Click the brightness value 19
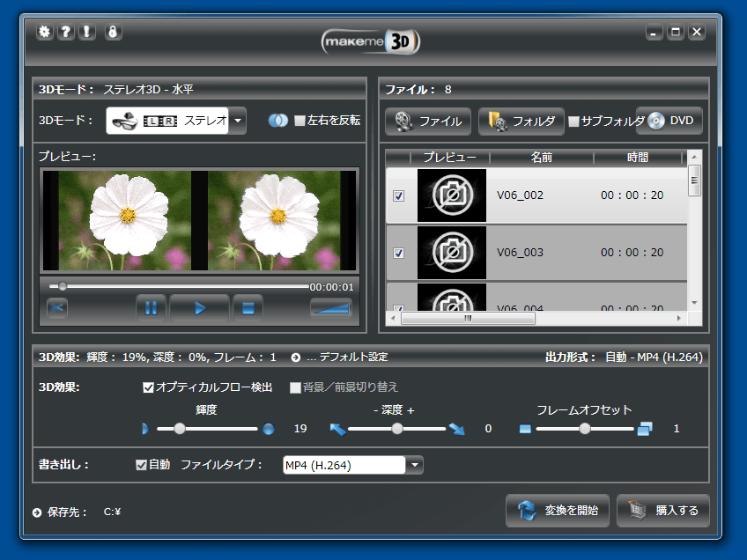The height and width of the screenshot is (560, 747). [x=300, y=429]
